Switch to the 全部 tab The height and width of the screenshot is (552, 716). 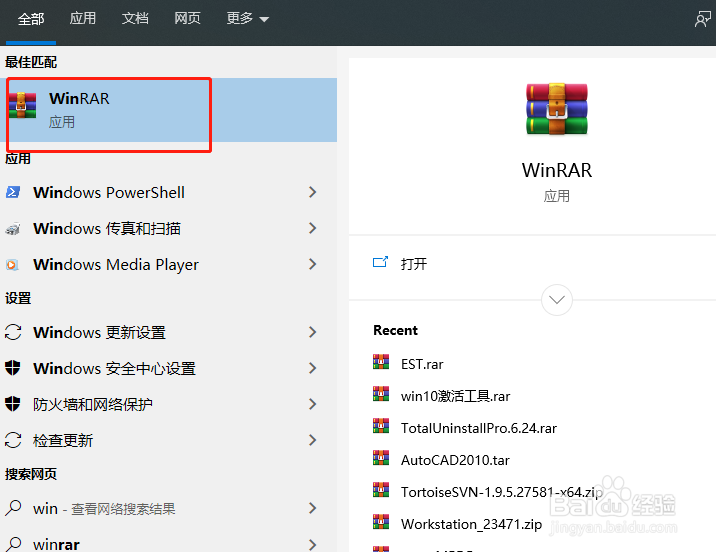click(31, 19)
